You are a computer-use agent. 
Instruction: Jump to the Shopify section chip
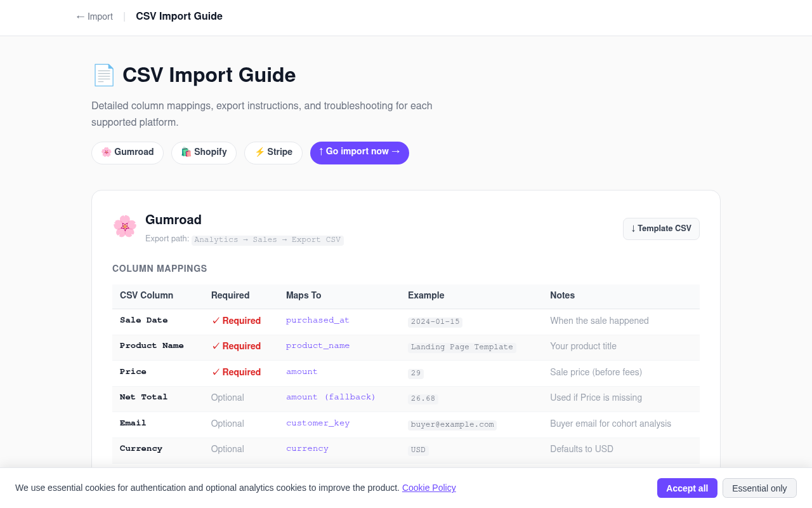click(x=204, y=152)
